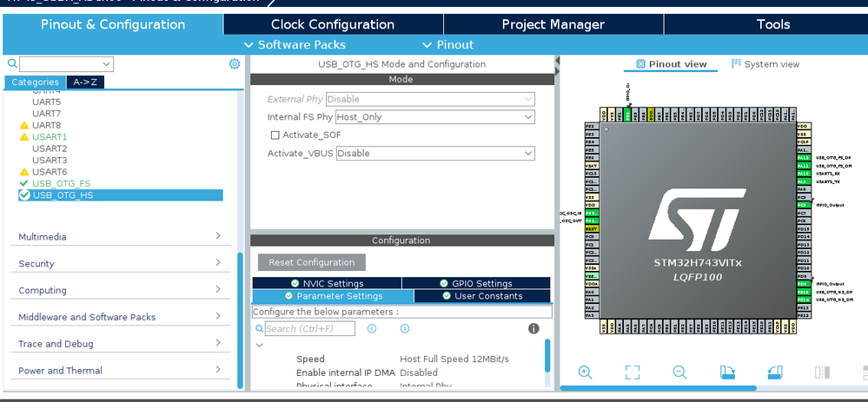This screenshot has width=868, height=402.
Task: Enable the Activate_SOF checkbox
Action: click(275, 135)
